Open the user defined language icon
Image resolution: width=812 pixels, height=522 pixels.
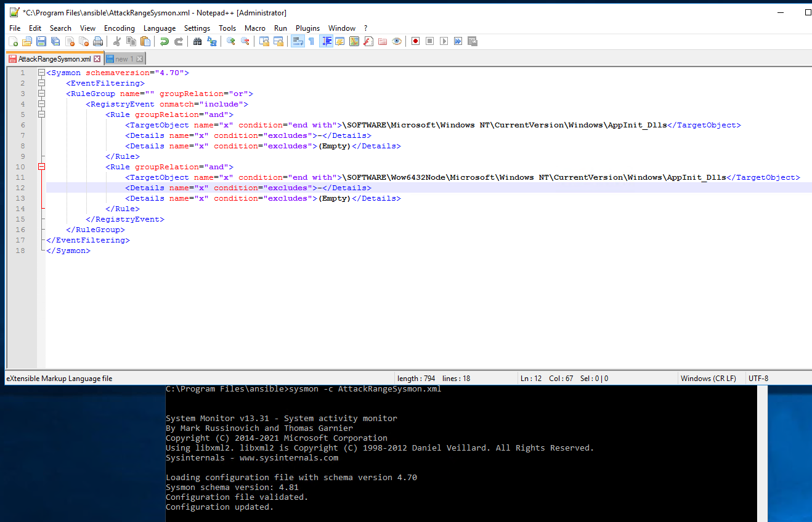click(x=339, y=41)
